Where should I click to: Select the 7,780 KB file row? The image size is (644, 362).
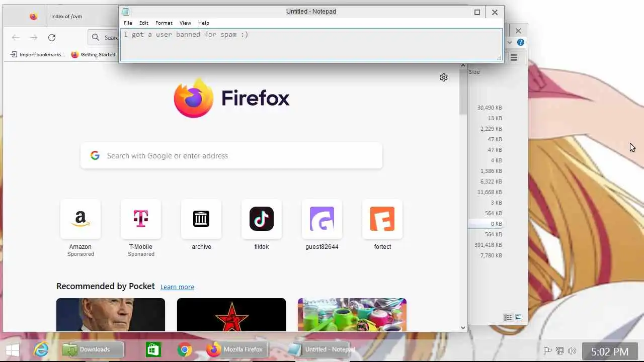486,255
